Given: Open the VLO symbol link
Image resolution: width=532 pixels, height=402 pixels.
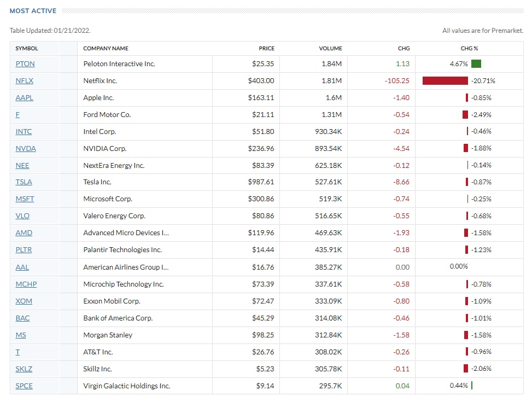Looking at the screenshot, I should tap(22, 216).
